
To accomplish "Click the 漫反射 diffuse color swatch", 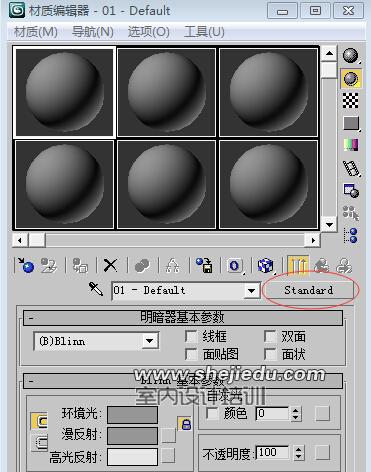I will [x=133, y=436].
